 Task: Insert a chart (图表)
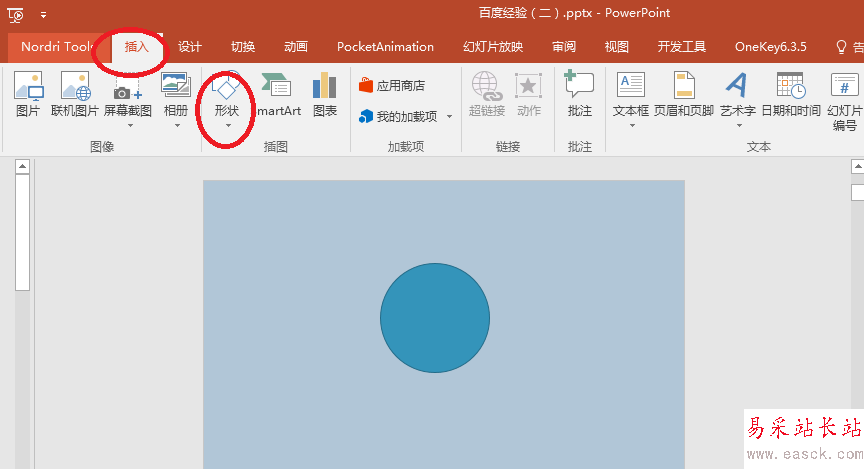pyautogui.click(x=325, y=94)
